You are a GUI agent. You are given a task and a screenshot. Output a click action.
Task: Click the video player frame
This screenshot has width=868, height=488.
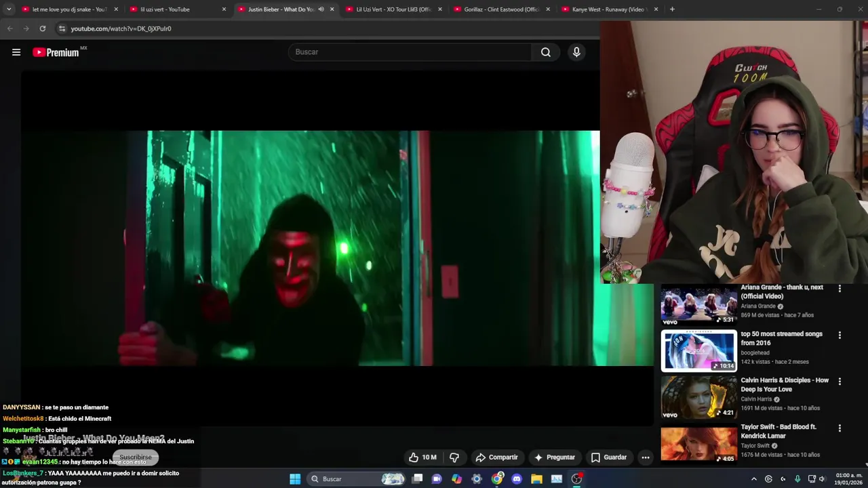tap(337, 248)
